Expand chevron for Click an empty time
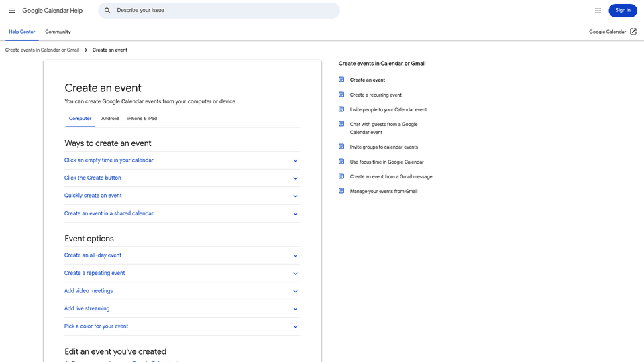Image resolution: width=644 pixels, height=362 pixels. coord(295,160)
